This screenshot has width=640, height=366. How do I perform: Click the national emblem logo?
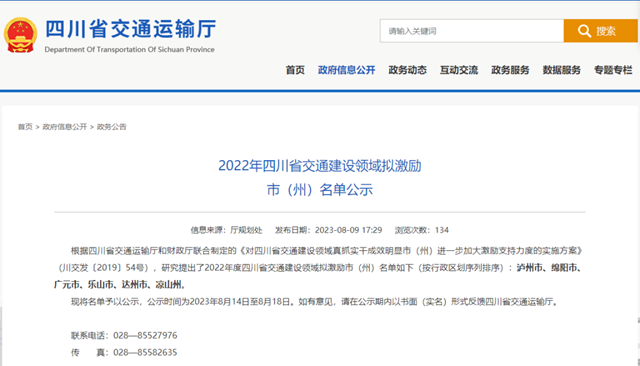tap(20, 35)
